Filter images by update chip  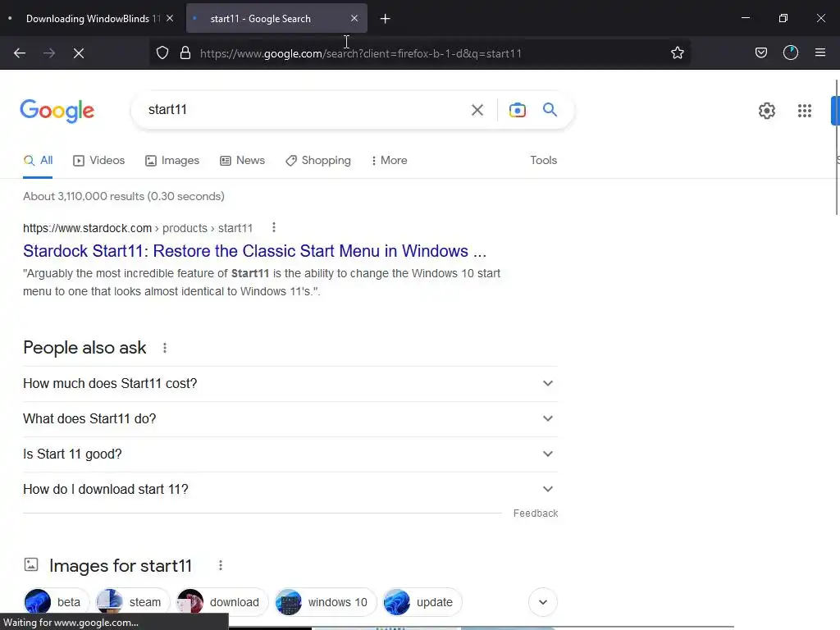click(x=422, y=602)
